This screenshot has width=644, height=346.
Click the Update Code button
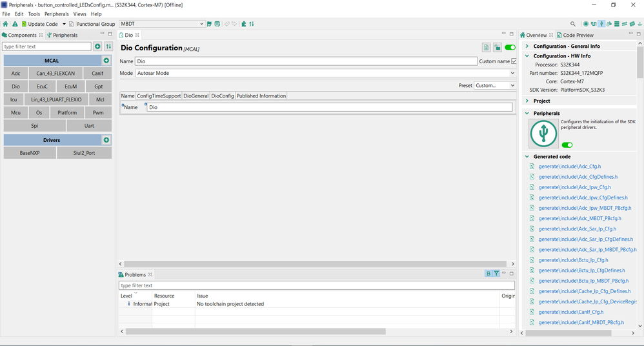(39, 24)
